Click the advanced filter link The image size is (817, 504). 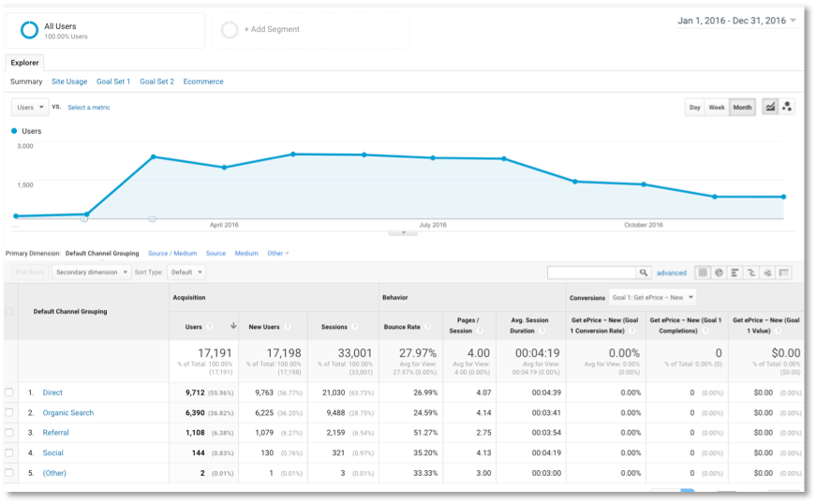coord(671,273)
